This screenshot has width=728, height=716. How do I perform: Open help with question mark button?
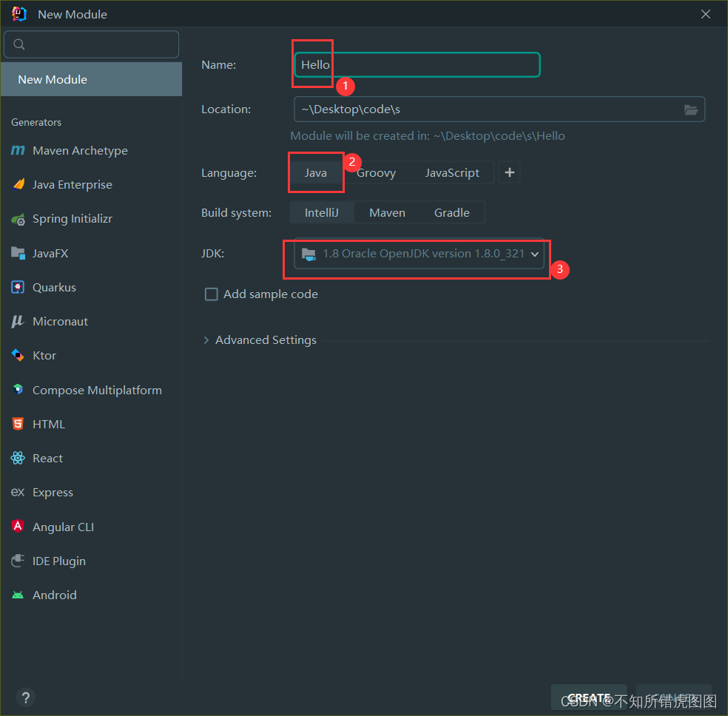coord(26,698)
